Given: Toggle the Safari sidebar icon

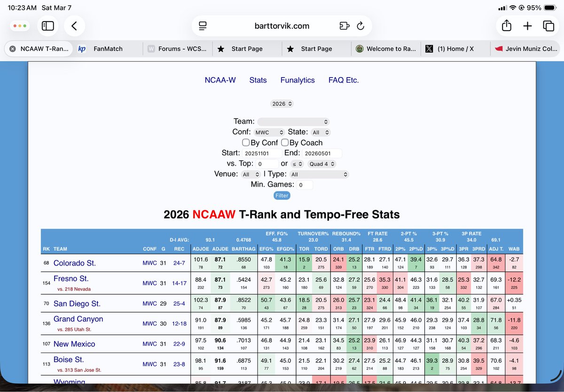Looking at the screenshot, I should (48, 26).
